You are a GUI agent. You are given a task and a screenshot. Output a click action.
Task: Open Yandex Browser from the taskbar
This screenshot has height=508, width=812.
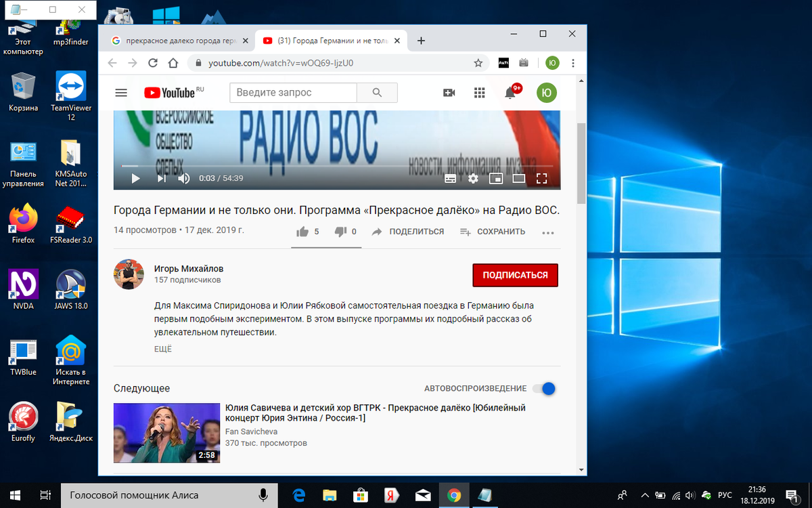click(x=392, y=495)
